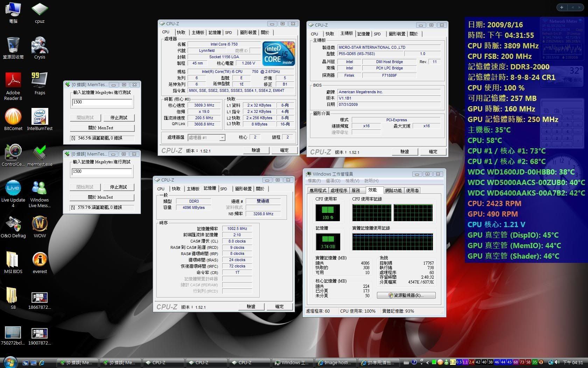Screen dimensions: 588x368
Task: Click the megabytes input in the lower MemTest window
Action: click(x=102, y=171)
